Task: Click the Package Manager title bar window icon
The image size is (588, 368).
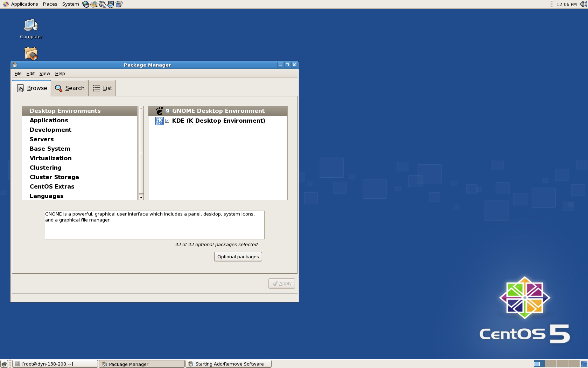Action: point(15,65)
